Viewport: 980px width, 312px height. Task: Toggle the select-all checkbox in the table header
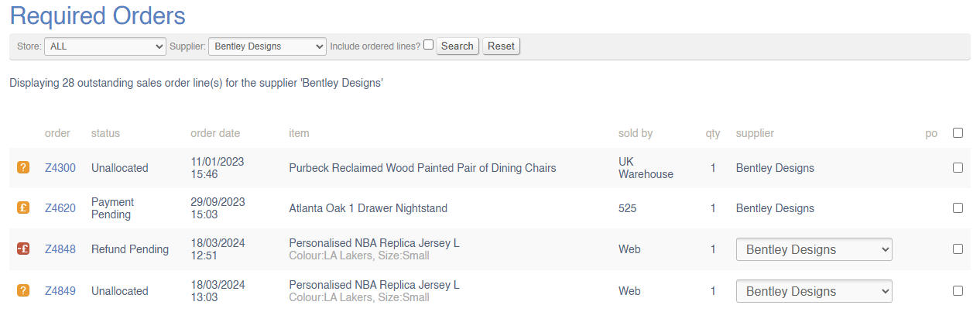click(958, 132)
